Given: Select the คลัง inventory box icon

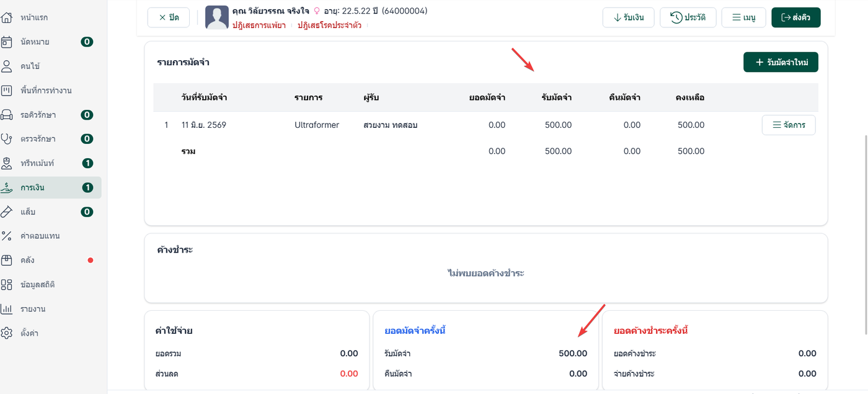Looking at the screenshot, I should 7,260.
